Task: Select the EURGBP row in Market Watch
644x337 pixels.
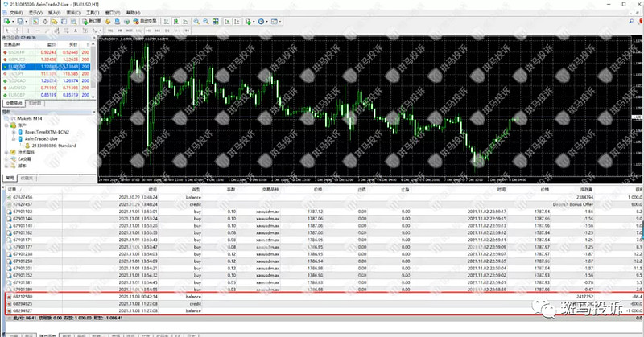Action: click(x=46, y=94)
